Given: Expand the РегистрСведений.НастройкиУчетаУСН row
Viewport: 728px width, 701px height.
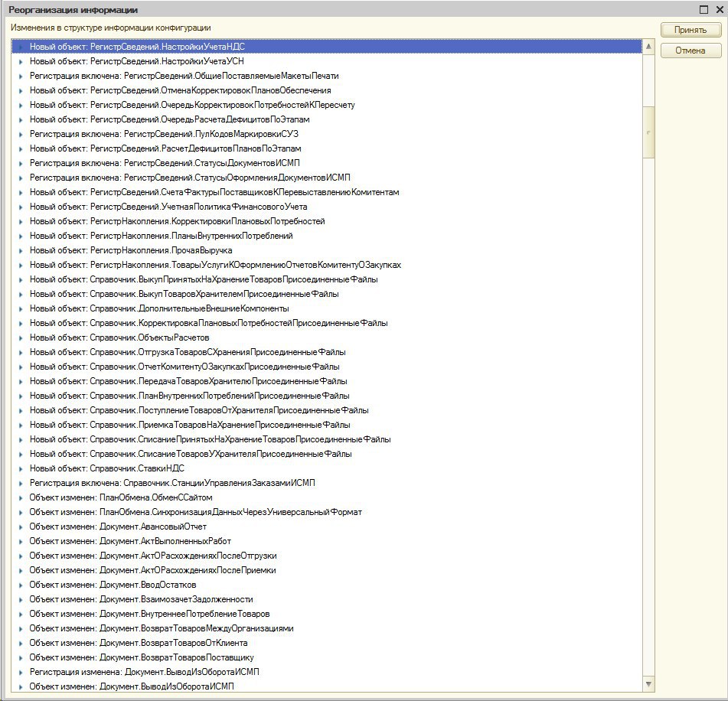Looking at the screenshot, I should tap(21, 61).
